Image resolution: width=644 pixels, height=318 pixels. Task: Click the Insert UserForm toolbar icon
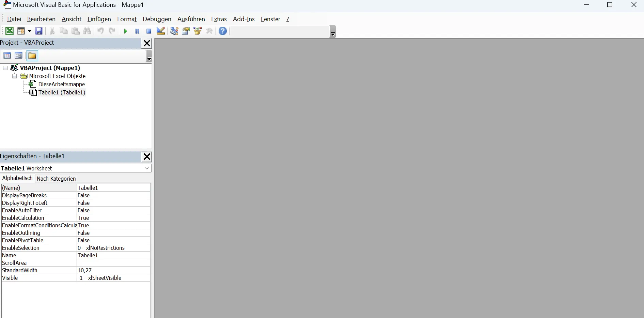click(21, 31)
